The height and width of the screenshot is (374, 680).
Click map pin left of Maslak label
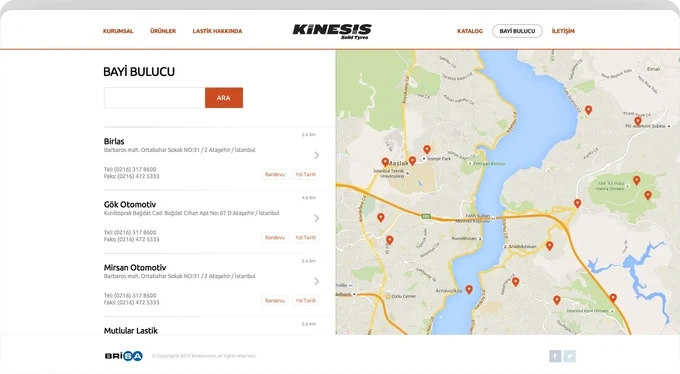click(385, 162)
